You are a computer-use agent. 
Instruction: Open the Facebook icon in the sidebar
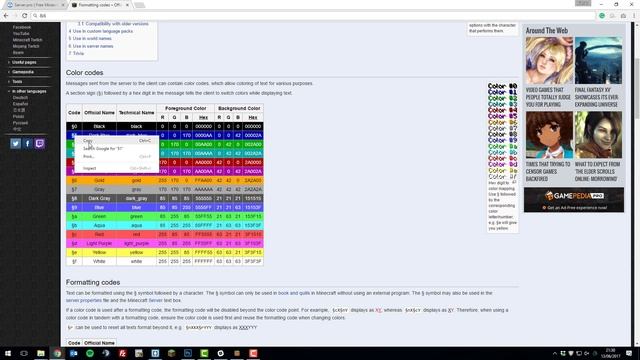coord(27,144)
